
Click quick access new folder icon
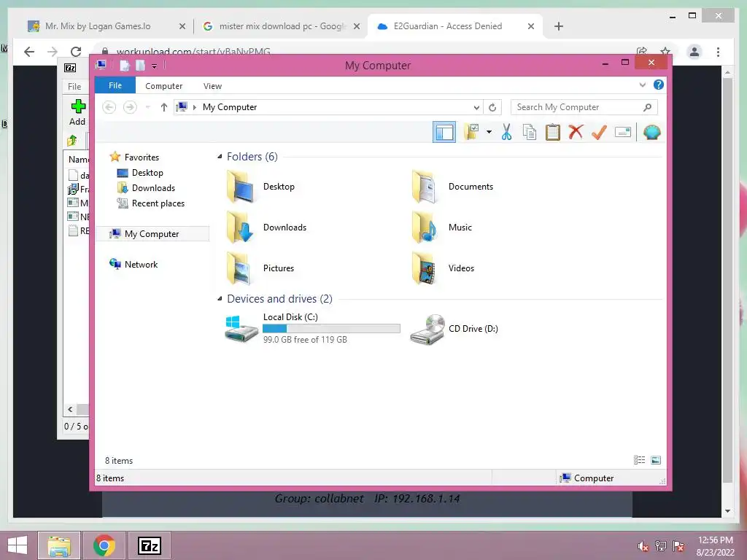click(141, 65)
